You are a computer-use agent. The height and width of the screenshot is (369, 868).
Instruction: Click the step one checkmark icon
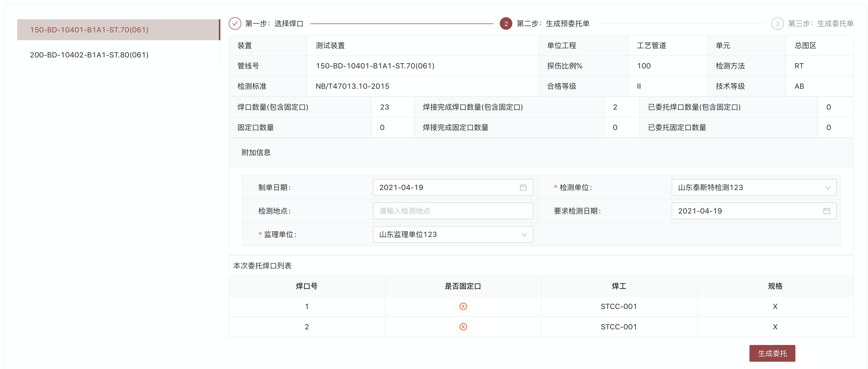pos(235,23)
